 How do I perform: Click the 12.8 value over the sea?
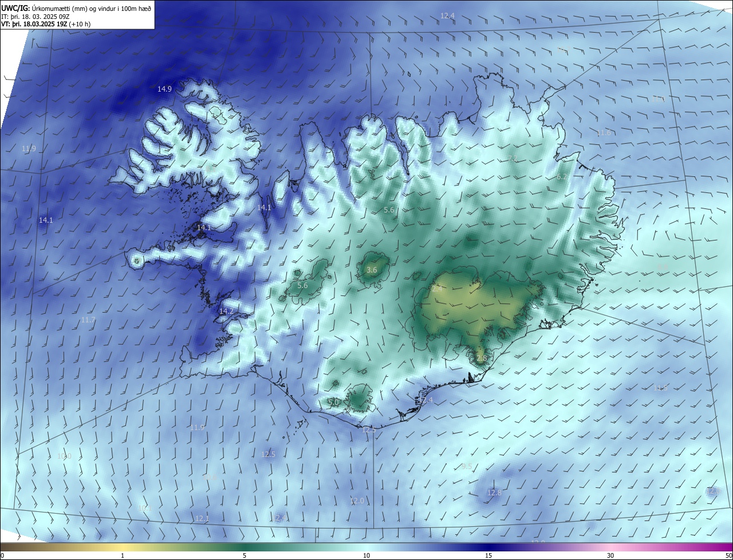point(494,492)
